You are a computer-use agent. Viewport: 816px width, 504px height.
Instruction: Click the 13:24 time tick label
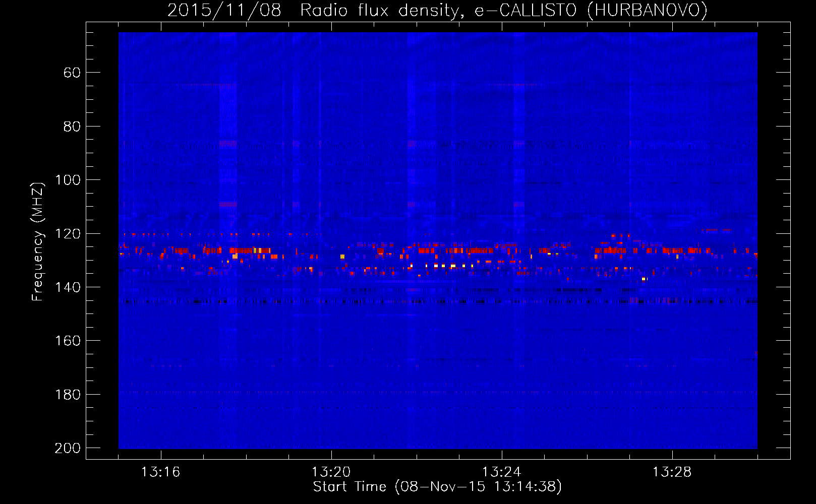(x=501, y=472)
